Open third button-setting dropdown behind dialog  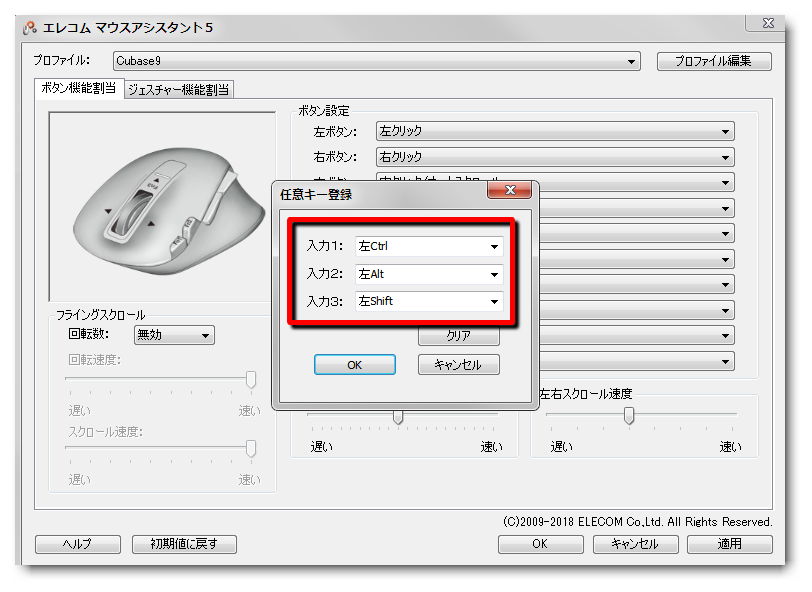point(726,183)
